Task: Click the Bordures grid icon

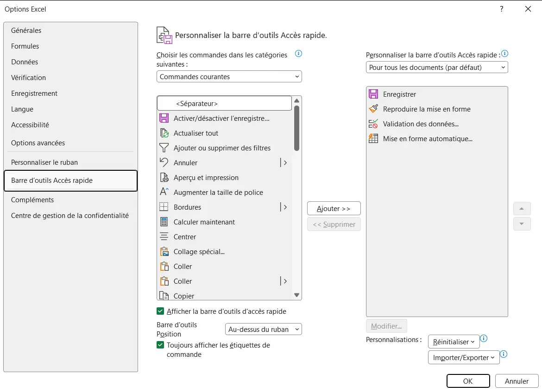Action: pyautogui.click(x=164, y=207)
